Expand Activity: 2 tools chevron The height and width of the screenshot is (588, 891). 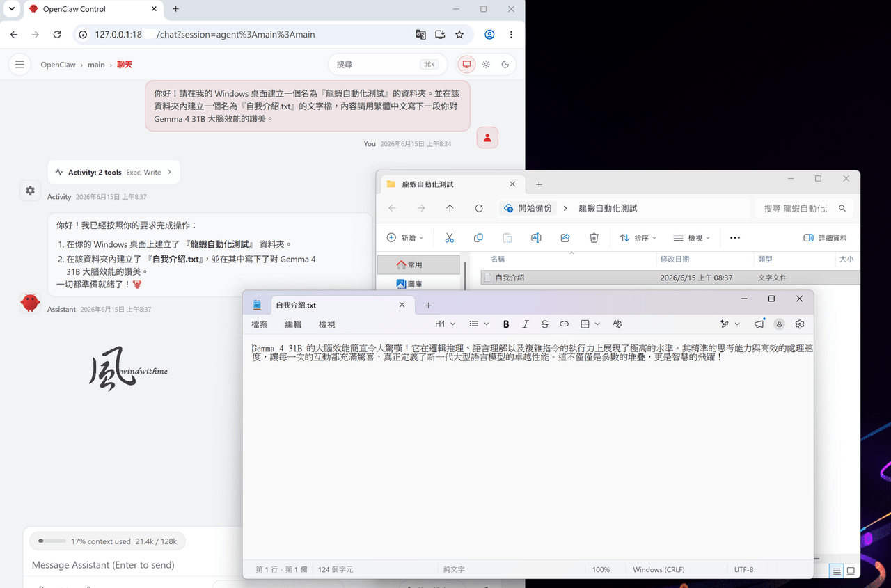click(x=169, y=172)
